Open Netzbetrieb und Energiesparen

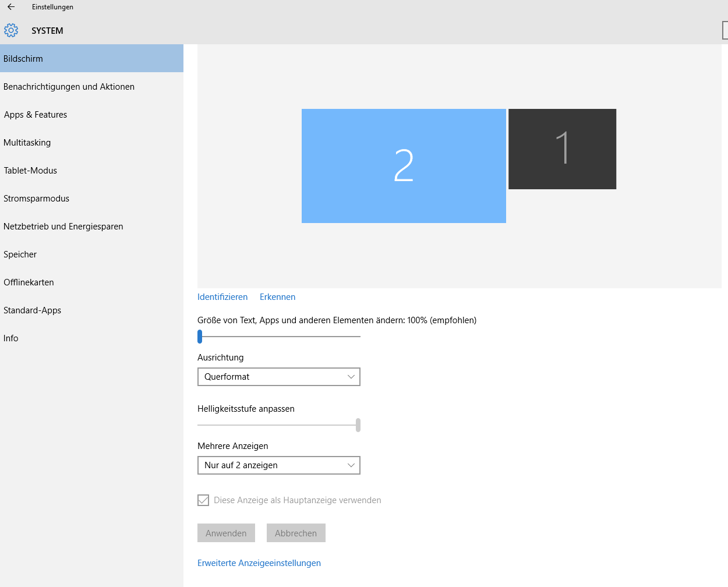pos(91,226)
